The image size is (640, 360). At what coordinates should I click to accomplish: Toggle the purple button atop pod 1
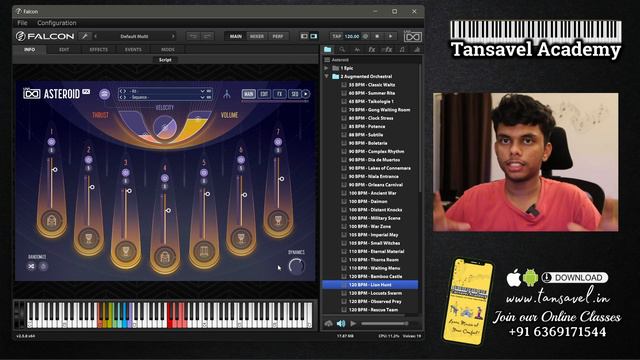[51, 142]
